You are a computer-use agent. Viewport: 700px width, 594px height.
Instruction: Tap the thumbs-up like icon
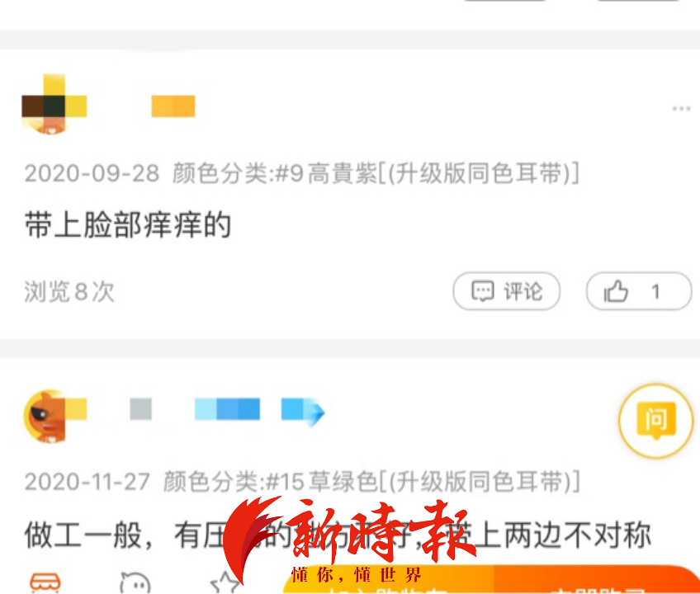coord(616,291)
